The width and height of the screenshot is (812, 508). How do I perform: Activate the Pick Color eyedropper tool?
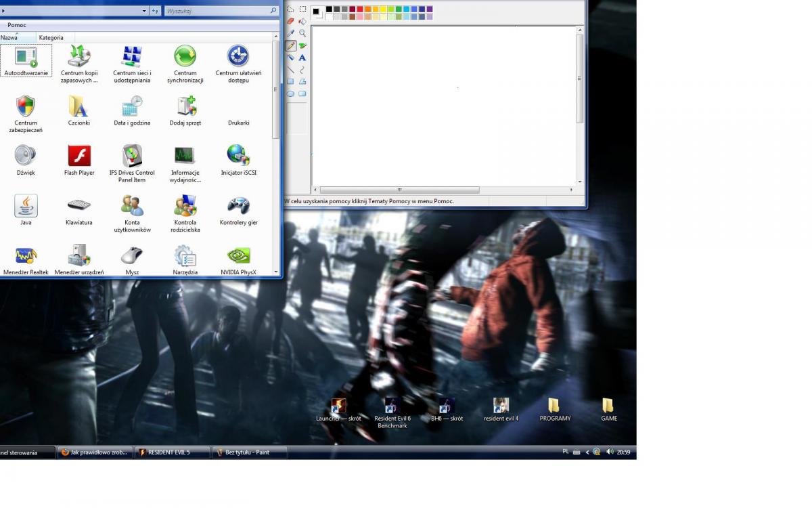[291, 33]
